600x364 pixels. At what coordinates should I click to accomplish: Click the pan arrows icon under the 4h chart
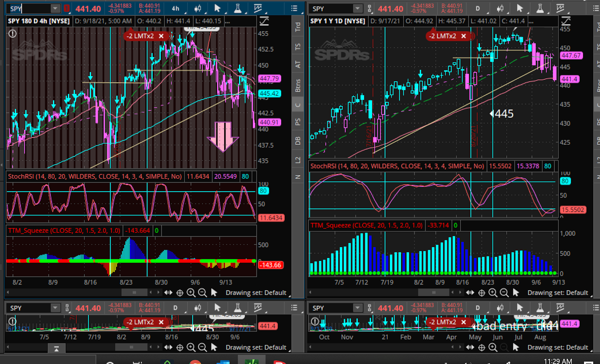(x=168, y=293)
